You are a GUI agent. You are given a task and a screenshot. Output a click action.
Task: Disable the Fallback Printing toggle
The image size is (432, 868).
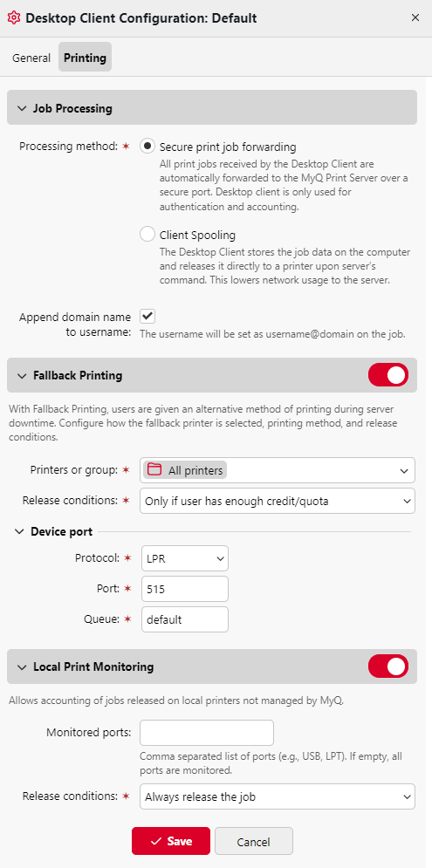[x=388, y=375]
